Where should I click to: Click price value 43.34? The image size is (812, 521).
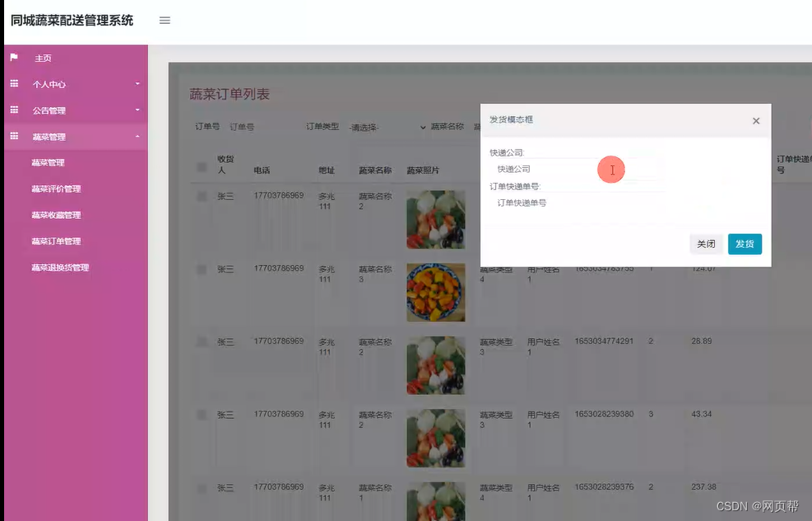tap(701, 414)
